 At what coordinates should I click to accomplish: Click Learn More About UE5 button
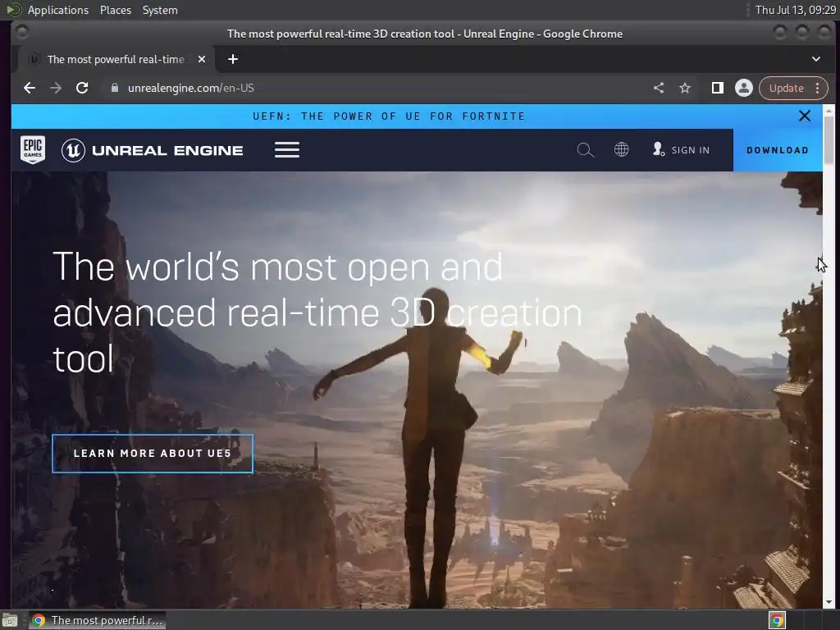153,453
